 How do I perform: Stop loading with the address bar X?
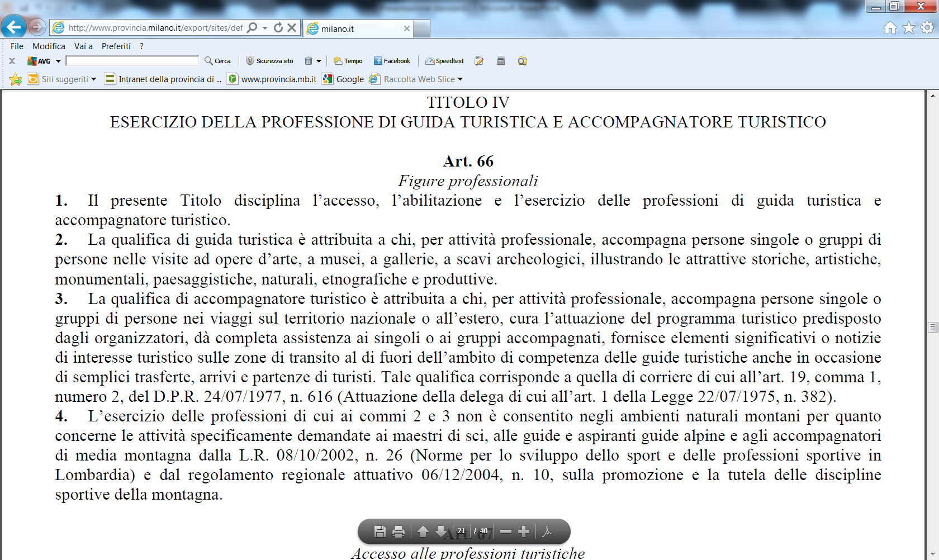[x=292, y=27]
